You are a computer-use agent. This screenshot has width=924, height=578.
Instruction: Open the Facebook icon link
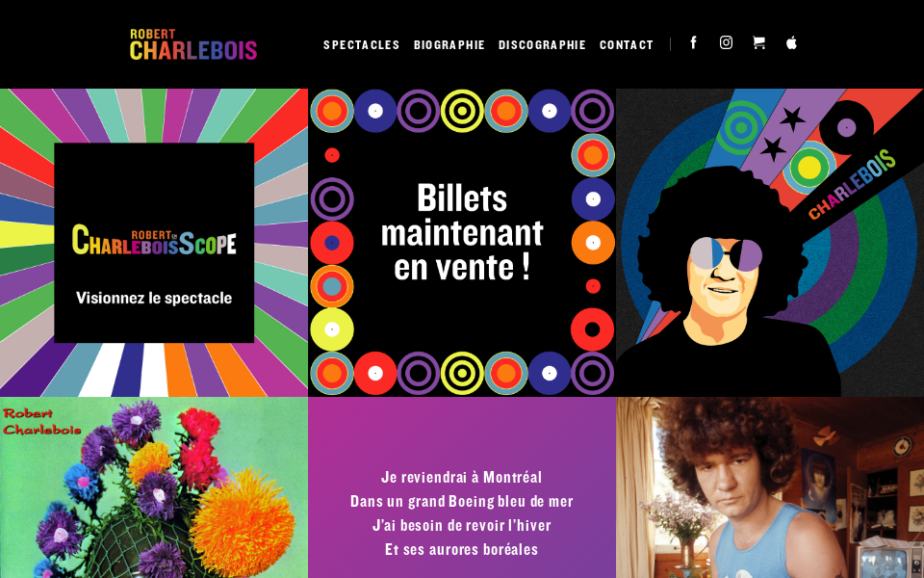pyautogui.click(x=694, y=42)
